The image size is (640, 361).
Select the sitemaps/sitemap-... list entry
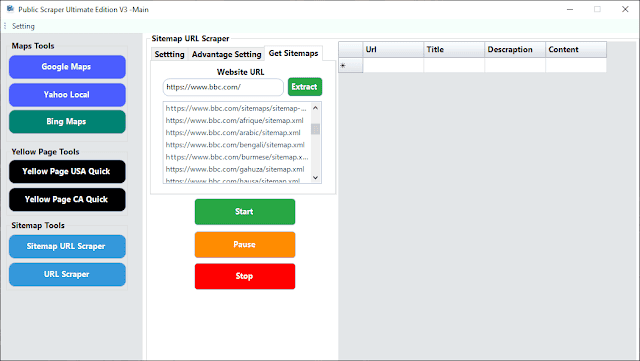pyautogui.click(x=236, y=108)
